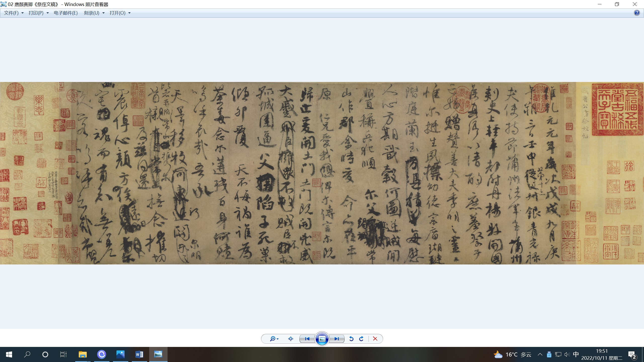Expand the dropdown arrow beside 打印(P)
The height and width of the screenshot is (362, 644).
48,13
